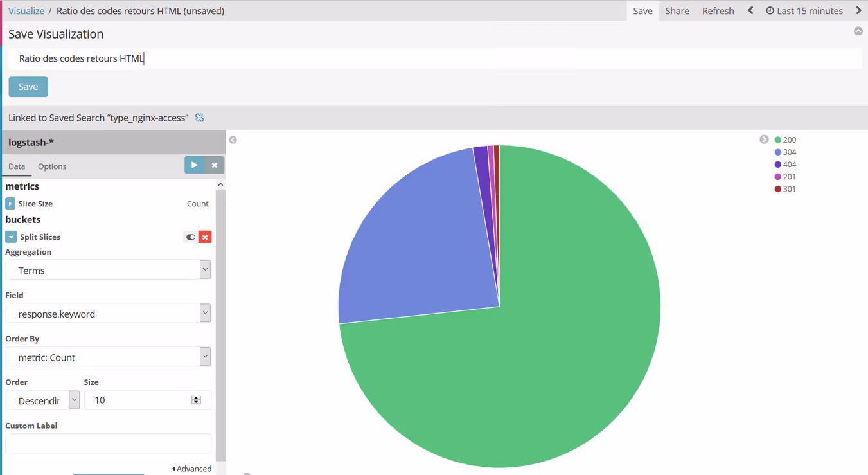Remove the Split Slices bucket
868x475 pixels.
coord(205,237)
